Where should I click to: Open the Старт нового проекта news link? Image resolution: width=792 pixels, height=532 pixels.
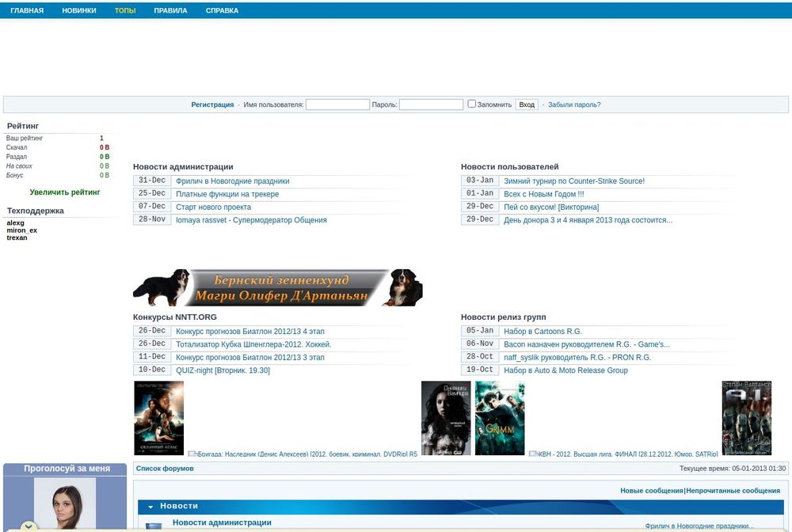point(213,207)
